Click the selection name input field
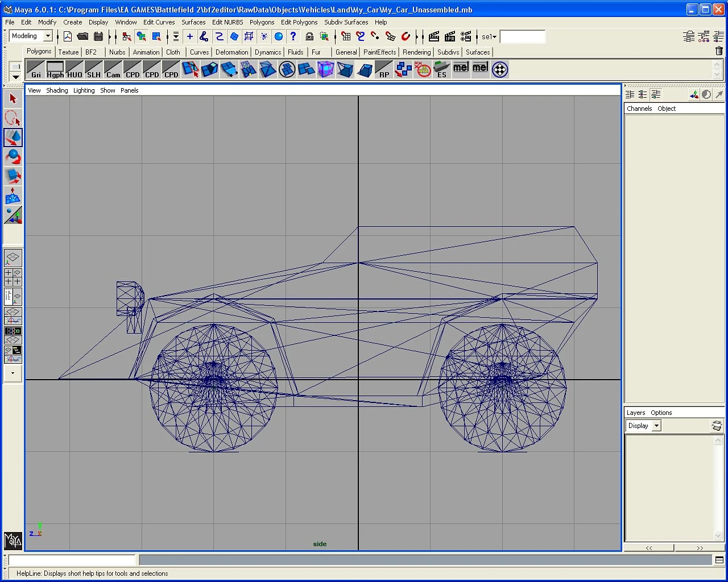Viewport: 728px width, 582px height. pos(522,37)
